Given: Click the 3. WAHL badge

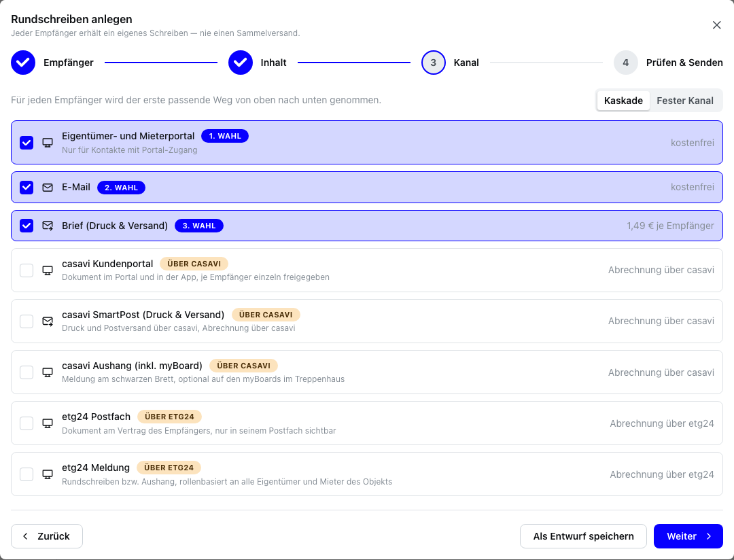Looking at the screenshot, I should [x=199, y=226].
